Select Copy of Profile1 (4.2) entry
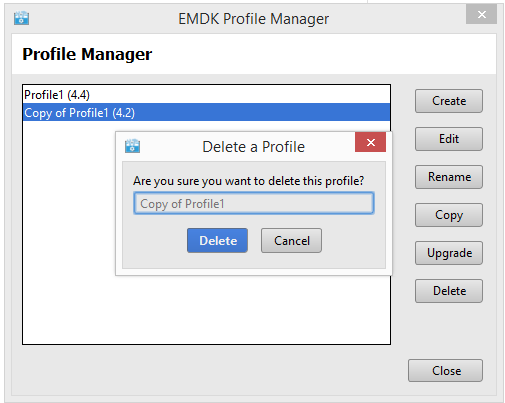 (x=206, y=112)
